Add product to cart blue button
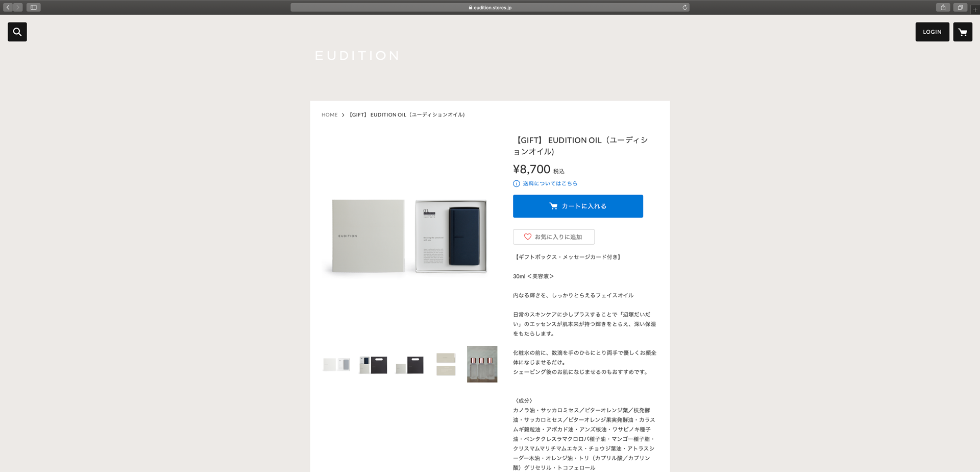 coord(578,206)
